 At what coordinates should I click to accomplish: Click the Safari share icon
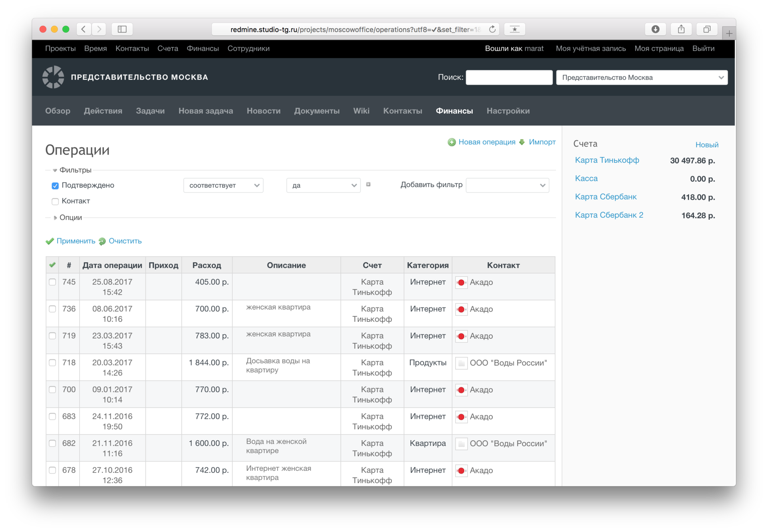tap(681, 29)
